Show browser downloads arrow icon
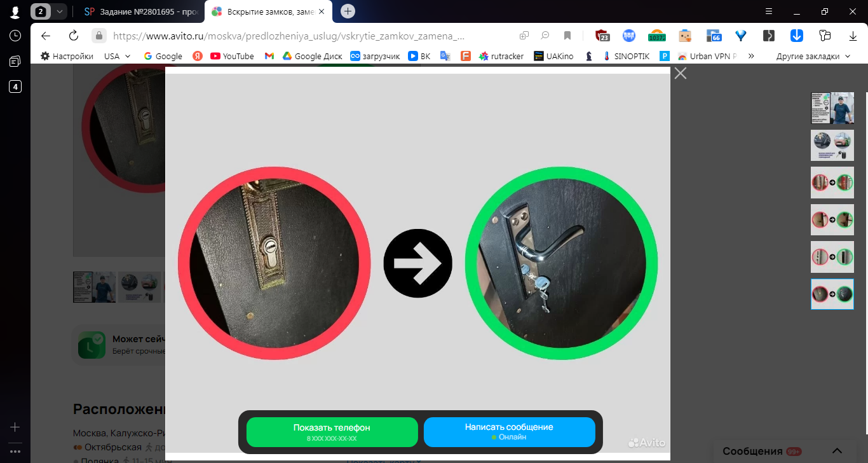This screenshot has width=868, height=463. (851, 36)
